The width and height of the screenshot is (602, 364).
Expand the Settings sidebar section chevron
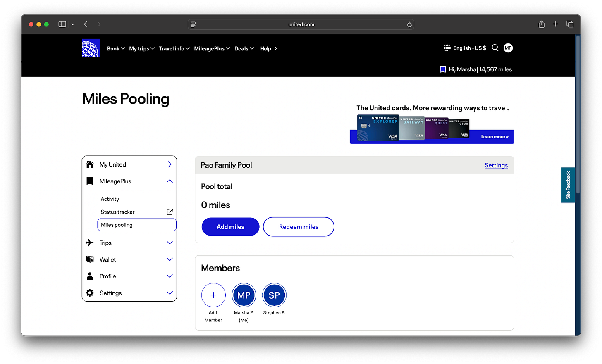click(170, 293)
